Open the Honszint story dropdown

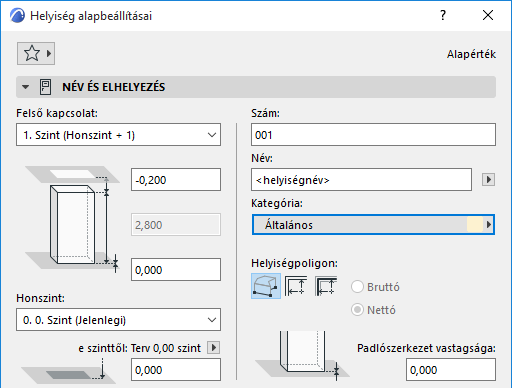[118, 320]
